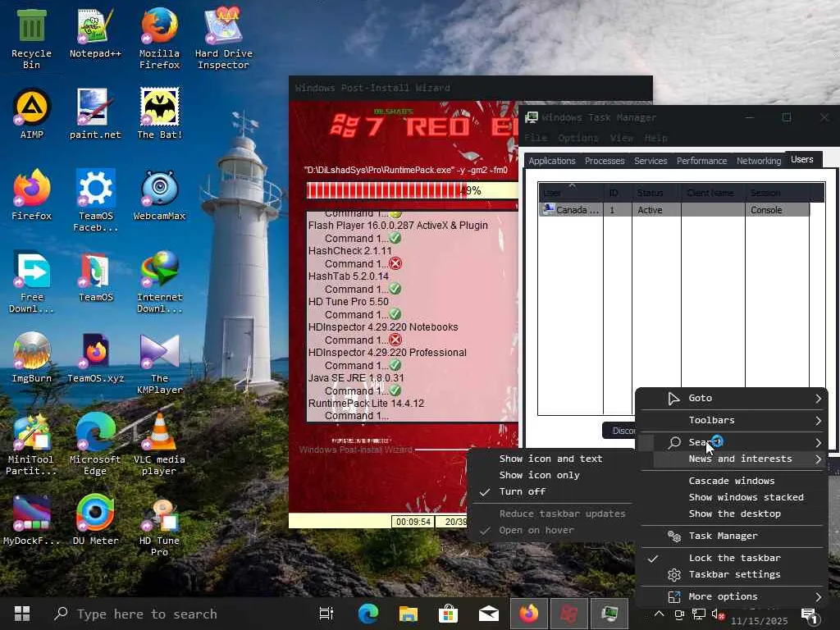Select 'Show icon and text' option
Screen dimensions: 840x630
(550, 459)
